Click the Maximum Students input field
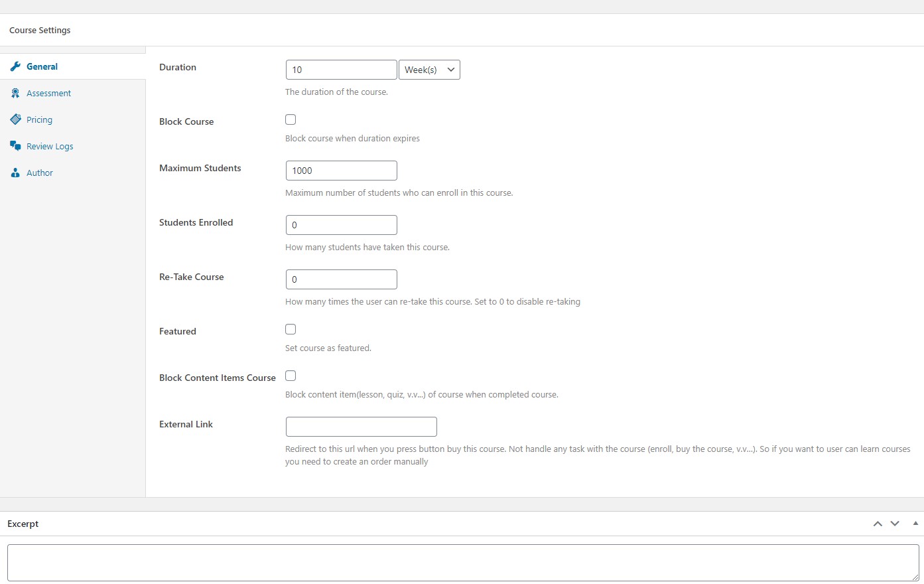This screenshot has width=924, height=584. [342, 171]
